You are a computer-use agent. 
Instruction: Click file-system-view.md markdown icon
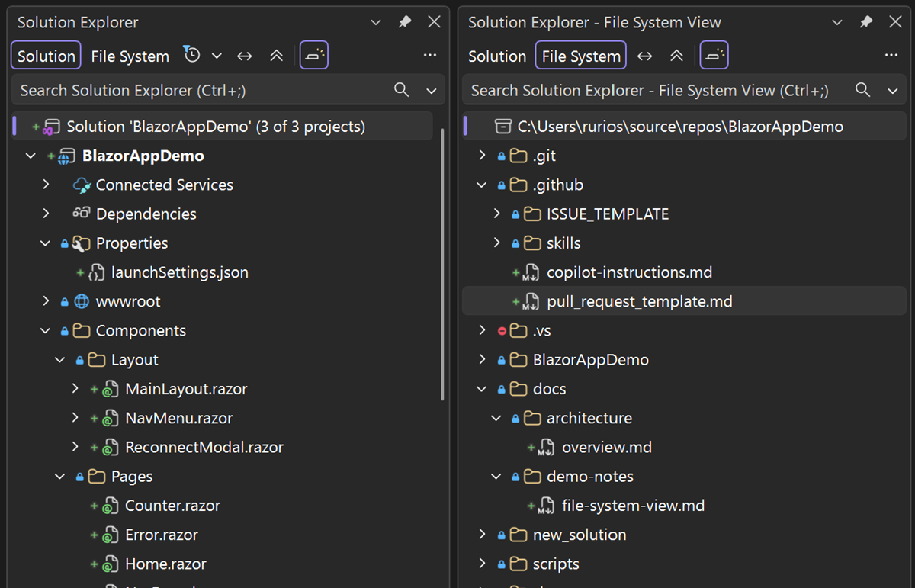pos(545,506)
